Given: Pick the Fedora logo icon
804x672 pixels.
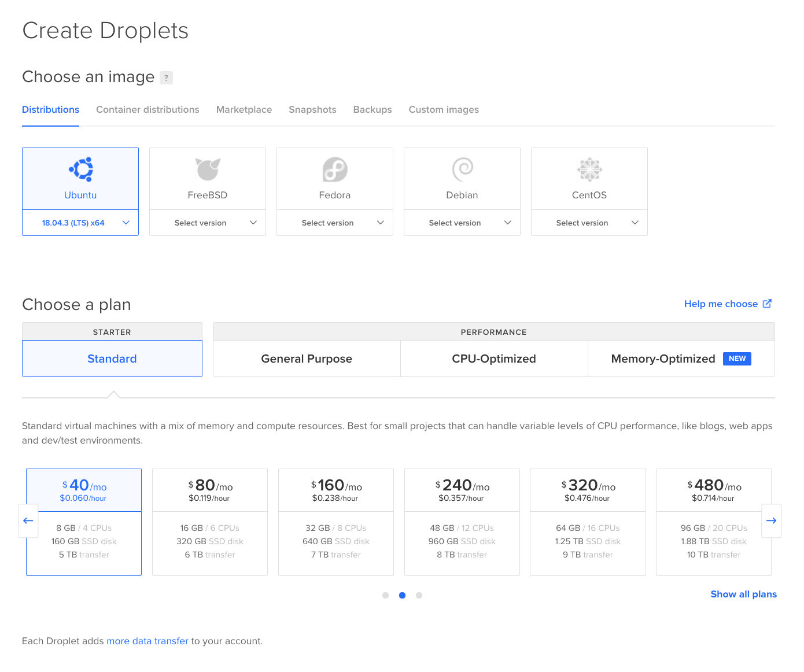Looking at the screenshot, I should tap(335, 169).
